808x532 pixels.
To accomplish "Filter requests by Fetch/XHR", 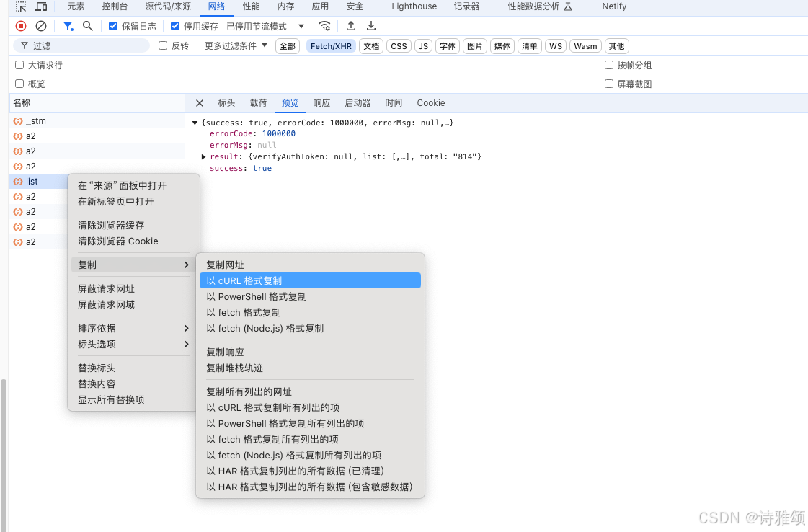I will coord(331,46).
